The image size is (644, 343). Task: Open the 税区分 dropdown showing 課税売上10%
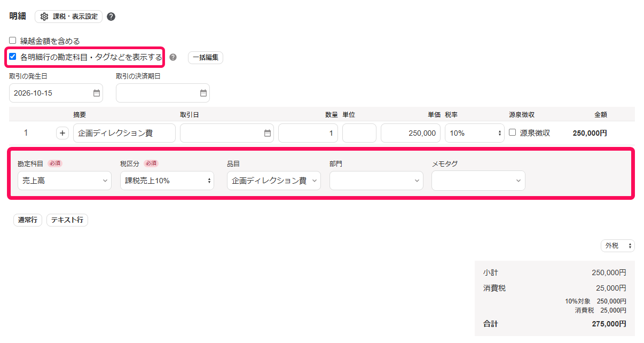[167, 181]
